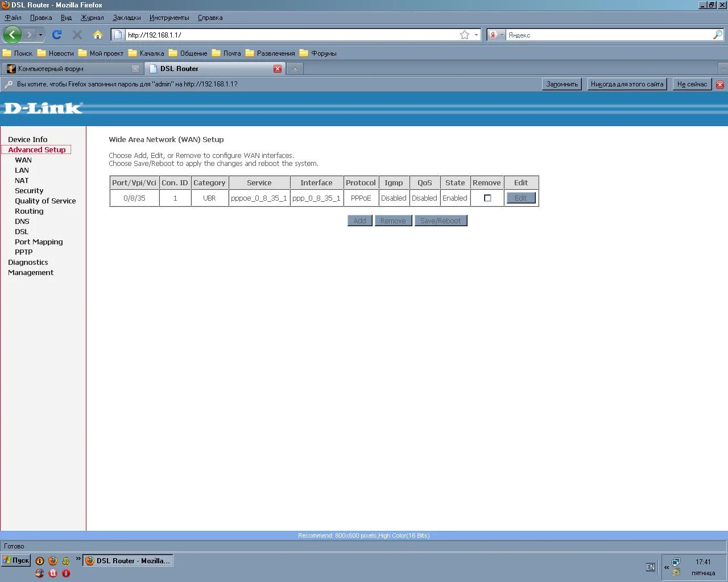728x582 pixels.
Task: Open the Поиск bookmarks folder
Action: pos(18,53)
